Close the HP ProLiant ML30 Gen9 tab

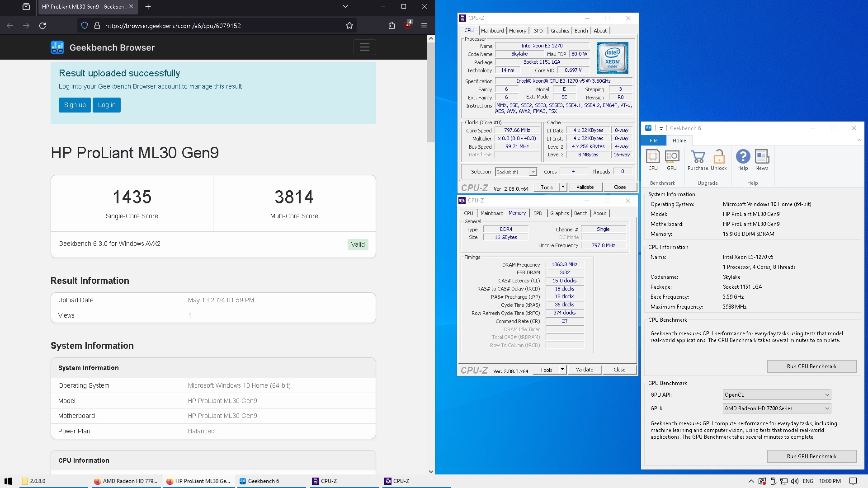click(131, 6)
